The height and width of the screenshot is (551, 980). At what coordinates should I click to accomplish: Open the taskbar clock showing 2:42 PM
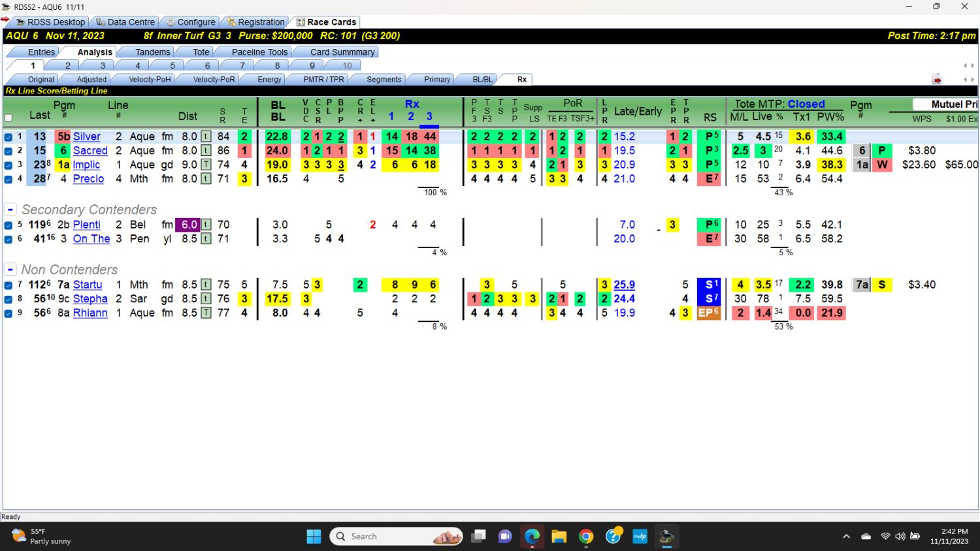(x=949, y=537)
